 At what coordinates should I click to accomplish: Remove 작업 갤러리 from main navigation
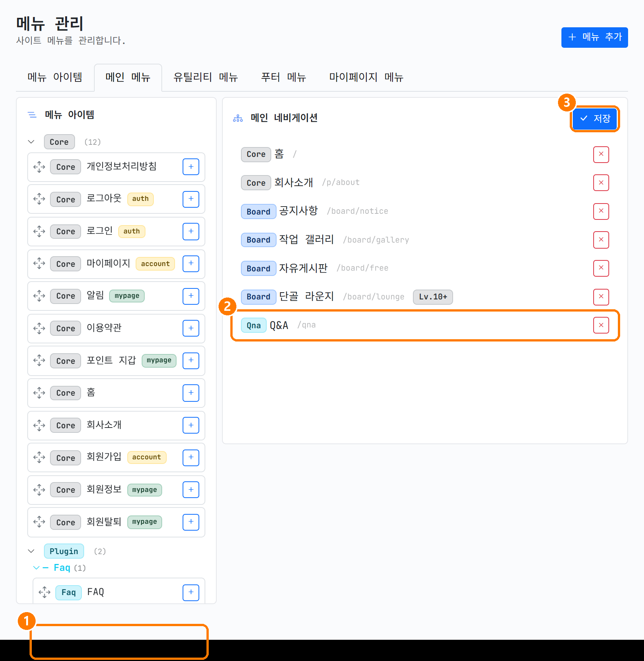(601, 240)
